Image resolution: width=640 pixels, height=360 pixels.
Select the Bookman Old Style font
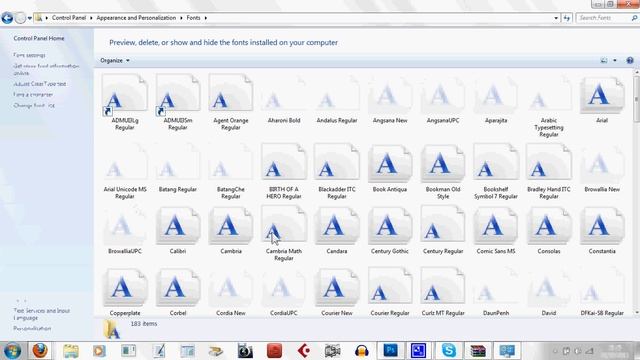pos(443,164)
